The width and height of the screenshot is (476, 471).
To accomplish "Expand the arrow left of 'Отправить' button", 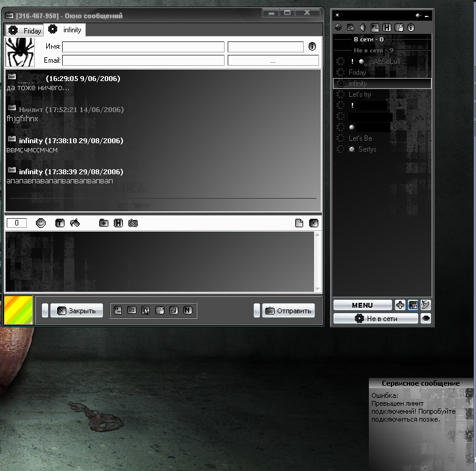I will 257,310.
